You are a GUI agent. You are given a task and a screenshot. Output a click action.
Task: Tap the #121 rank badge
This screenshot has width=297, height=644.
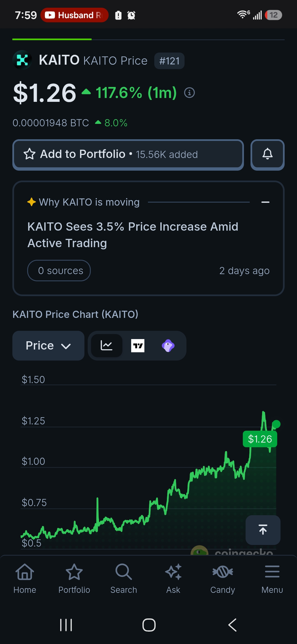pyautogui.click(x=169, y=61)
